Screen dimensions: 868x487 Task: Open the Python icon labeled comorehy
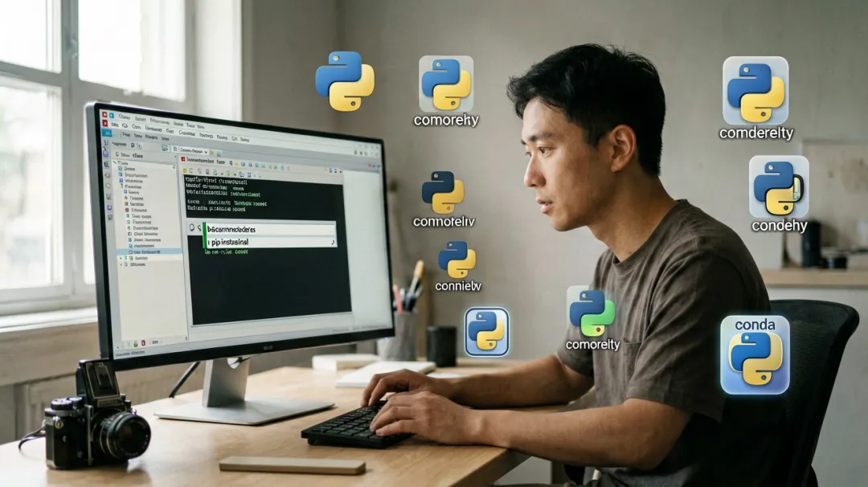[446, 84]
